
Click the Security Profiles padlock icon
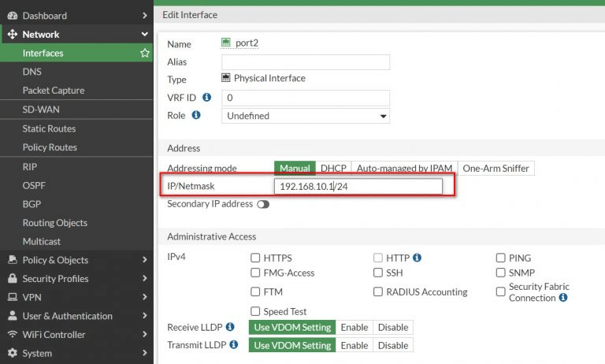tap(13, 278)
